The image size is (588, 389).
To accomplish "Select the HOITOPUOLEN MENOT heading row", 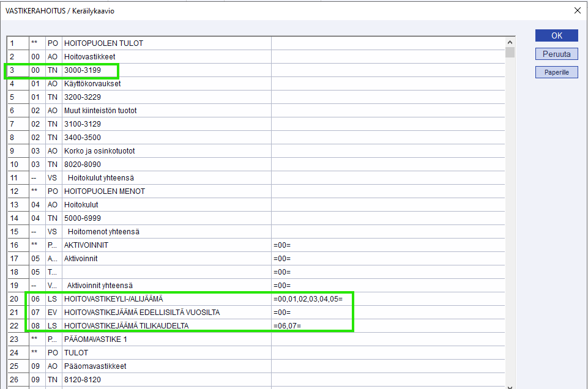I will pos(105,191).
